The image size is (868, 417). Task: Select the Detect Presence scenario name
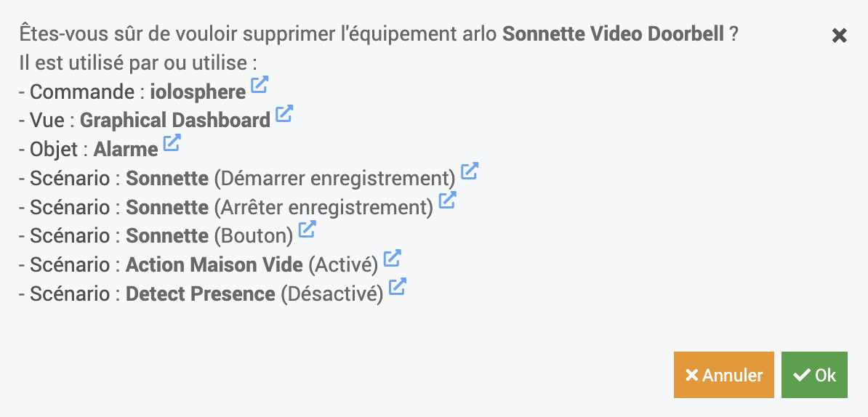point(201,293)
